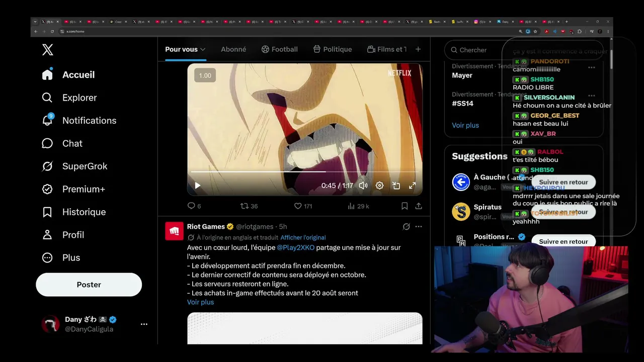Switch to the Abonné tab

(x=233, y=49)
